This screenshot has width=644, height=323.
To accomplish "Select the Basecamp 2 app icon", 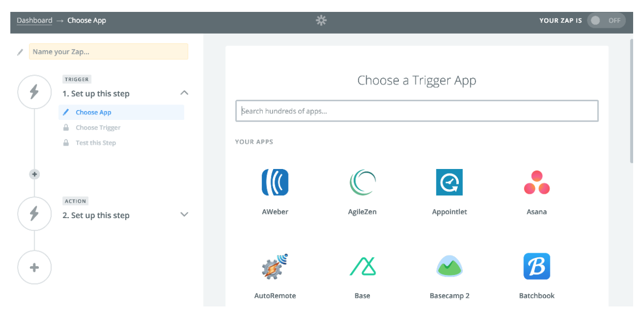I will click(449, 266).
